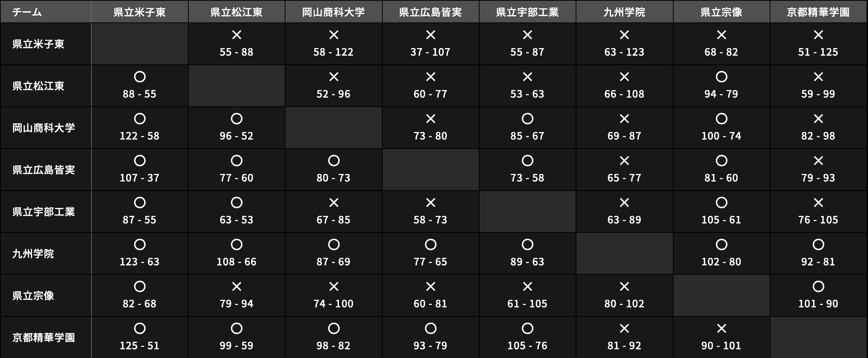Click the score 63 - 123
This screenshot has height=358, width=868.
click(624, 52)
